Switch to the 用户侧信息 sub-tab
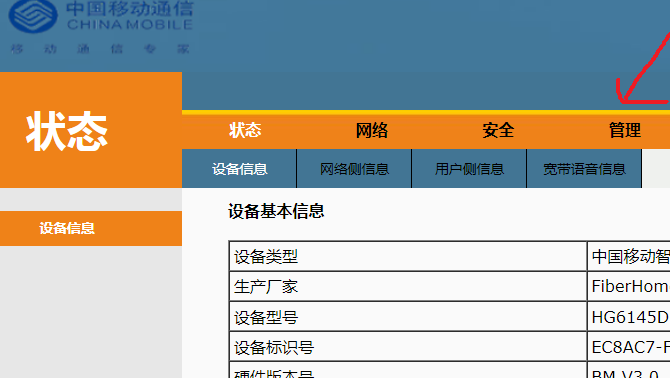The height and width of the screenshot is (381, 670). (469, 169)
